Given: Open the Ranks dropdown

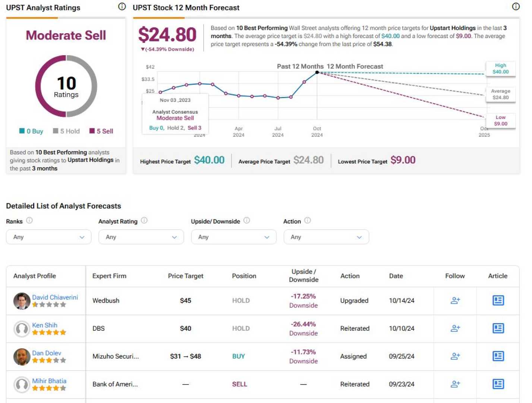Looking at the screenshot, I should pos(48,237).
